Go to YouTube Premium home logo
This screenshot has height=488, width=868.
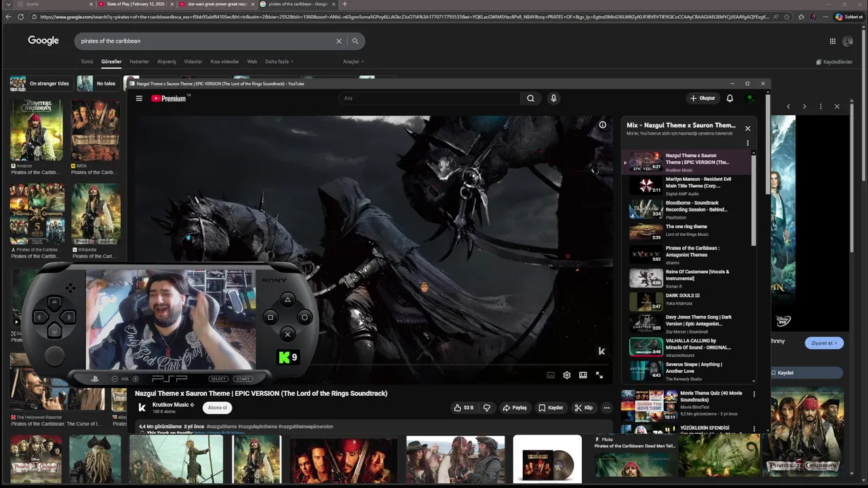[168, 98]
